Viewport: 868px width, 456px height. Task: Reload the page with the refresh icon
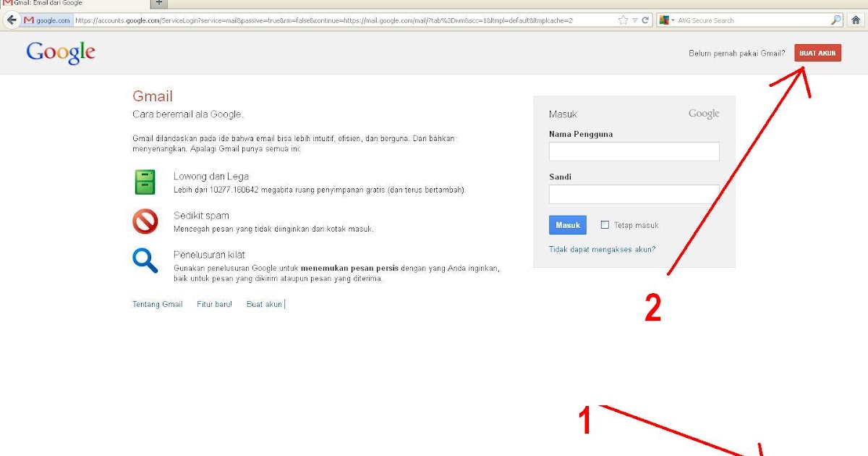tap(645, 20)
